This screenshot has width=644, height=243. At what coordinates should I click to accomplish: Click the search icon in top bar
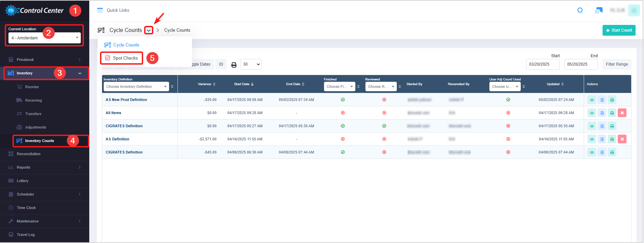coord(580,10)
